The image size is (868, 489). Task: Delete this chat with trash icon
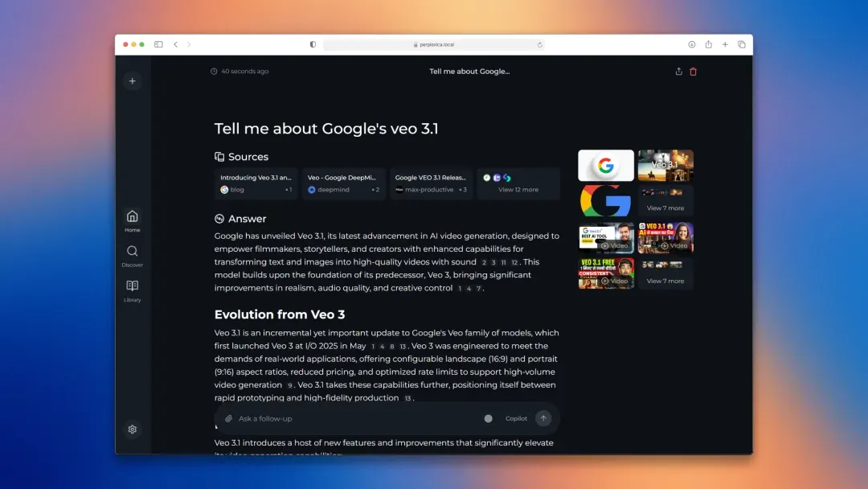694,72
